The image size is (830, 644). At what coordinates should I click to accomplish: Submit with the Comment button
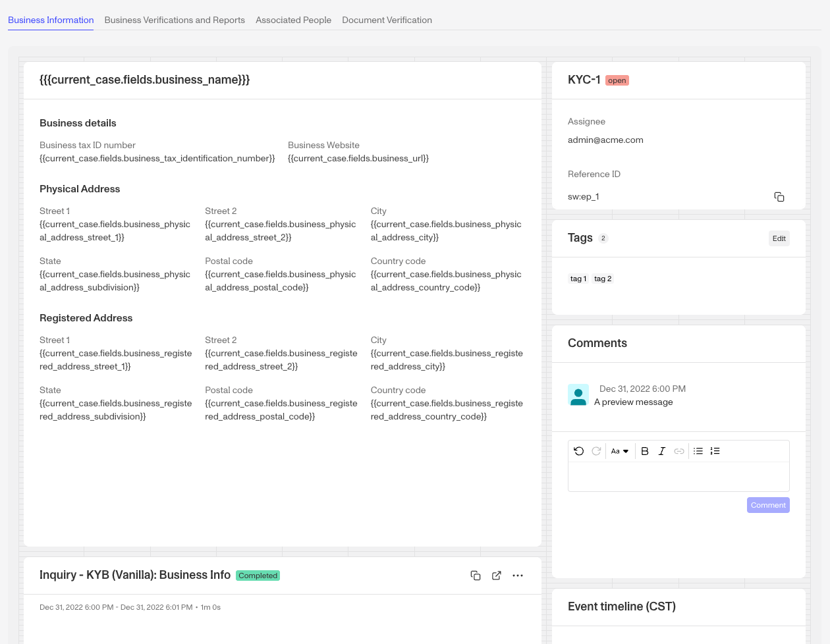pos(768,505)
